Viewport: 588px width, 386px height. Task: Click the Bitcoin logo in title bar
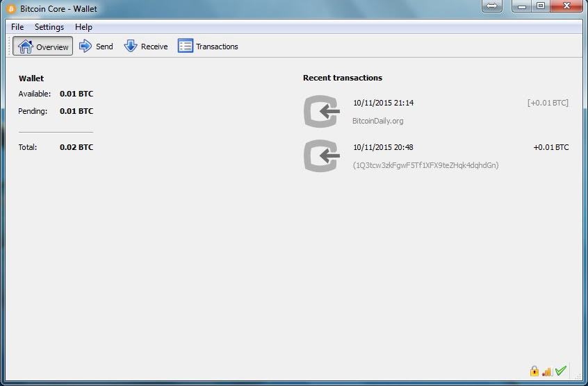[11, 8]
